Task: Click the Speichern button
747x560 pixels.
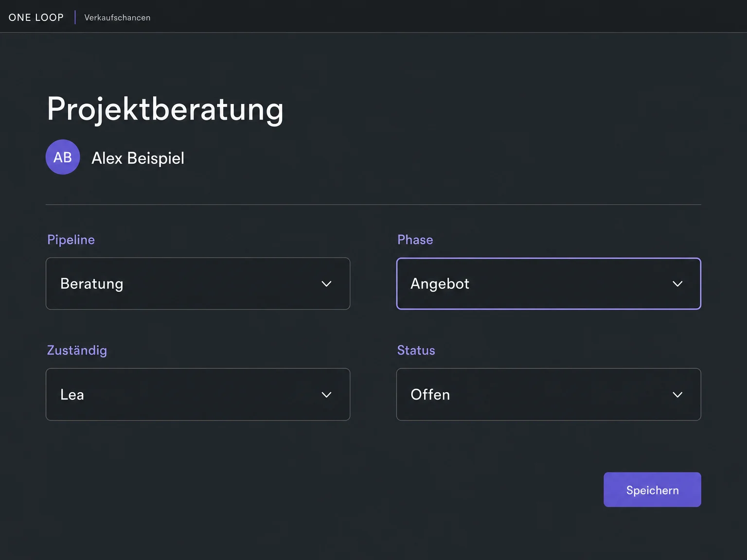Action: (x=652, y=490)
